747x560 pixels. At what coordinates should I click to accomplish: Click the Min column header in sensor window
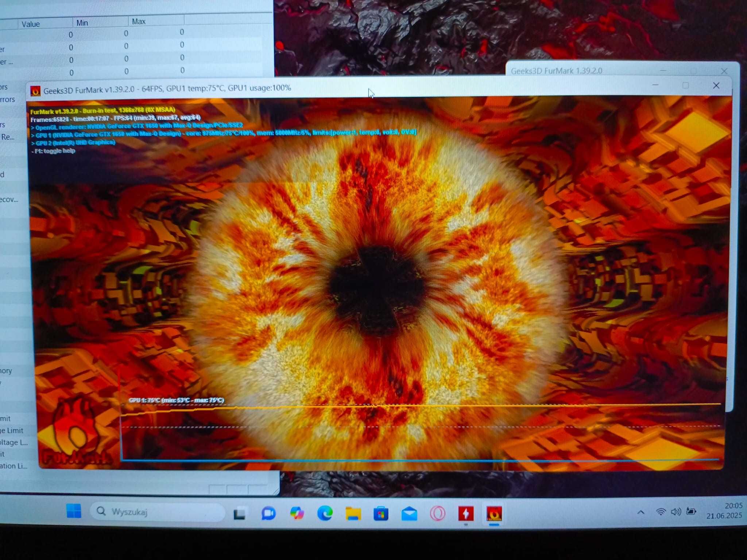pyautogui.click(x=100, y=23)
